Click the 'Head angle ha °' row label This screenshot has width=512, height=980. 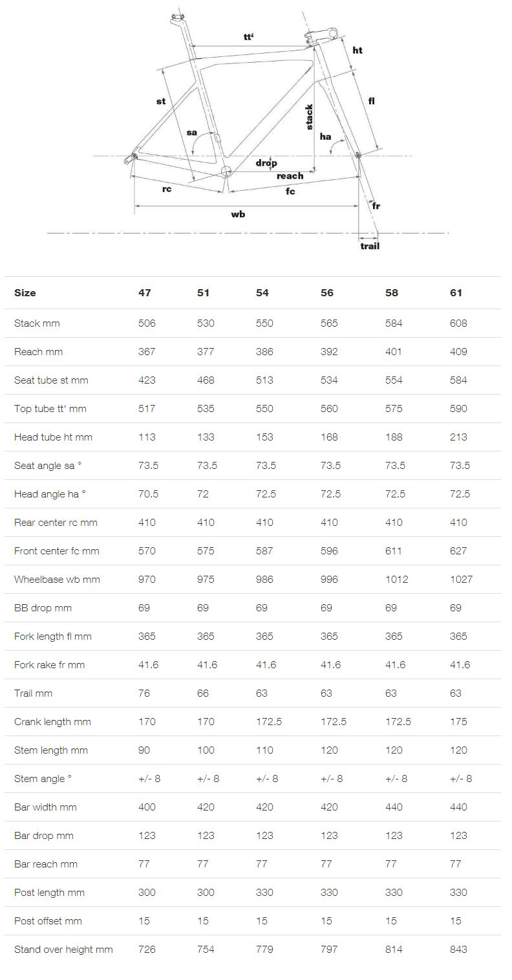click(50, 494)
